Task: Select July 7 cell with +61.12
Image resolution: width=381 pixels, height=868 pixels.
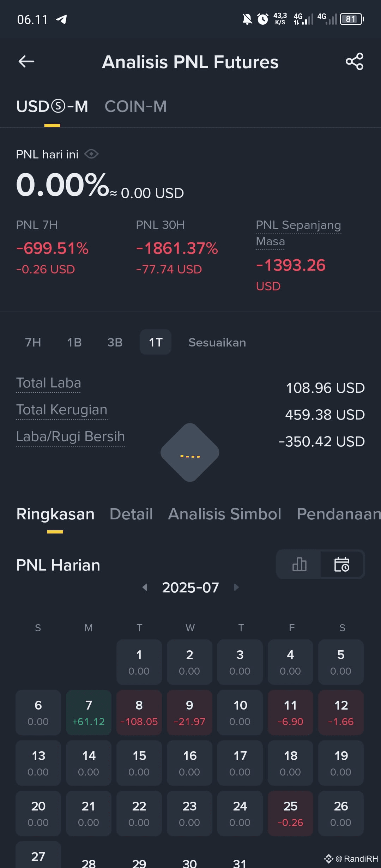Action: point(89,712)
